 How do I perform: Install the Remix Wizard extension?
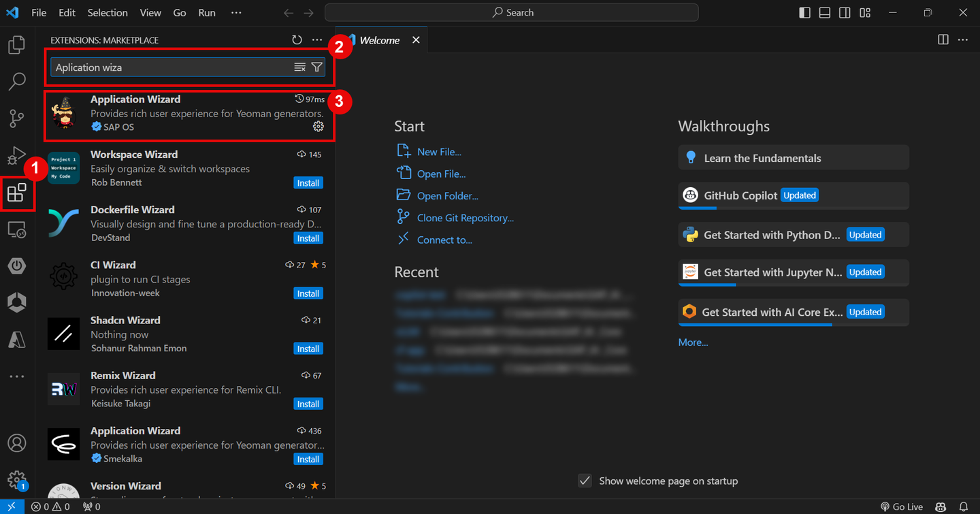tap(308, 404)
